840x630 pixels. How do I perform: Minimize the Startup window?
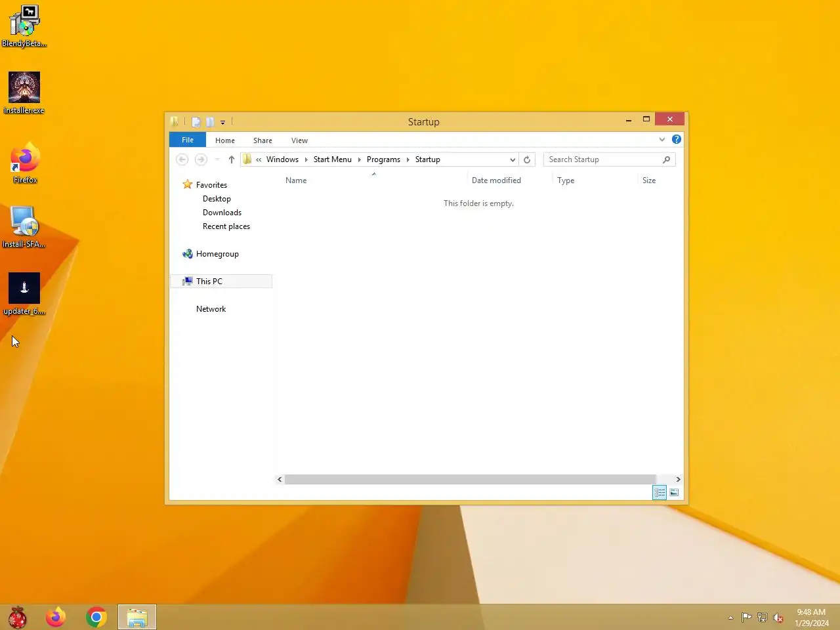[x=629, y=119]
